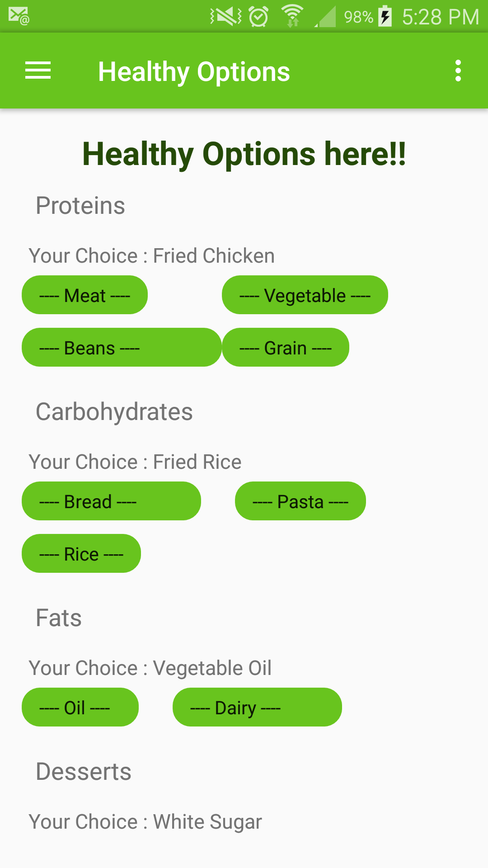Select the Rice dropdown
The height and width of the screenshot is (868, 488).
[x=81, y=554]
